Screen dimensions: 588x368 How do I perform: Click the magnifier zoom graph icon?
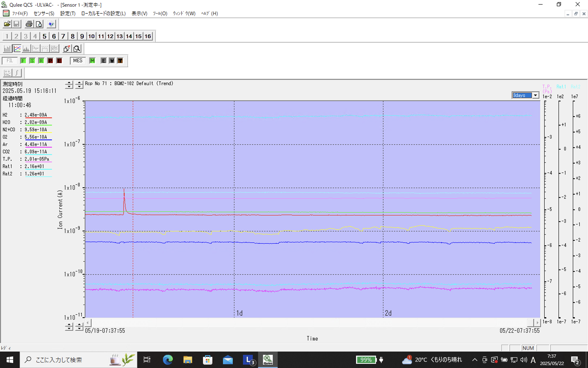coord(77,49)
